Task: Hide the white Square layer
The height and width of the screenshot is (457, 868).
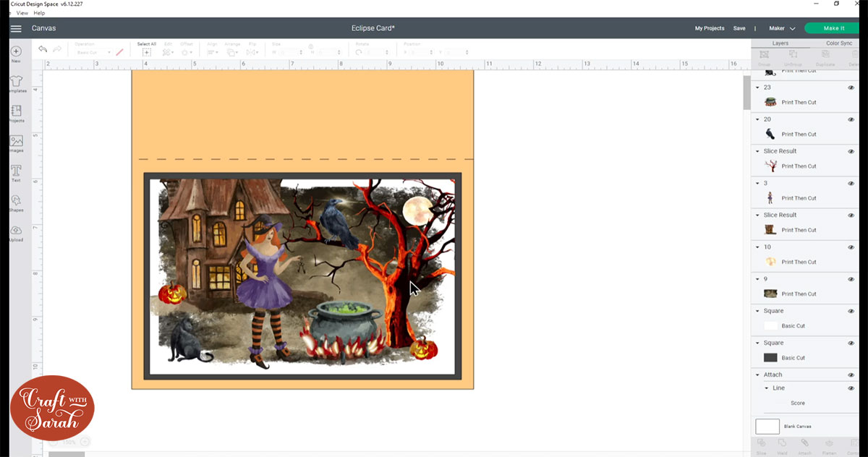Action: click(x=851, y=311)
